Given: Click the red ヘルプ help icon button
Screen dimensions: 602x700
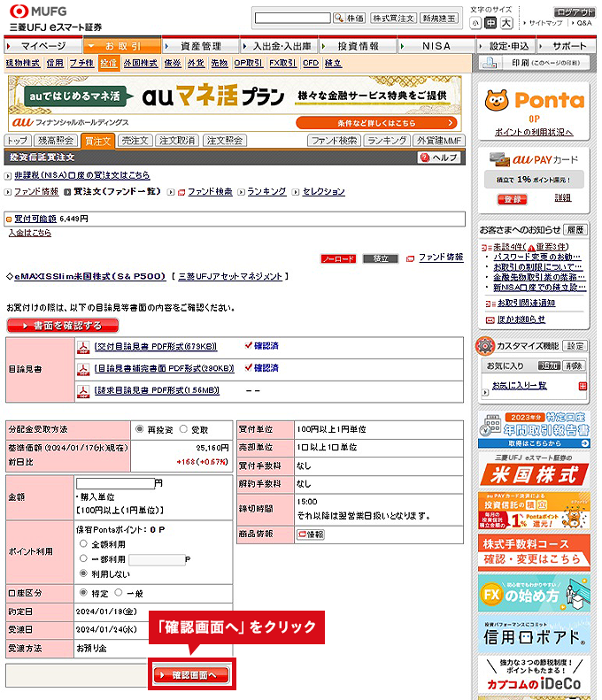Looking at the screenshot, I should (439, 158).
